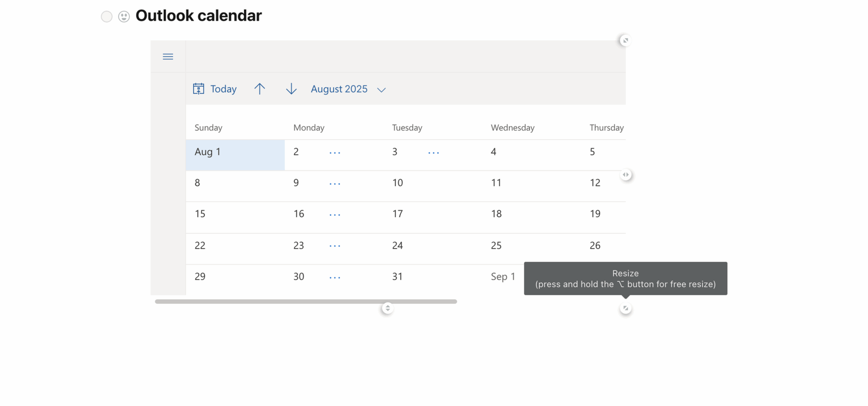
Task: Click the circle toggle left of the title
Action: click(x=107, y=16)
